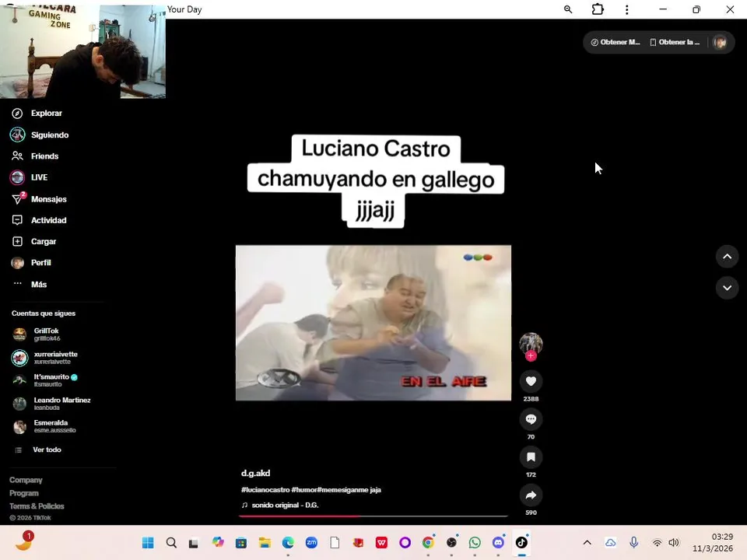Open the OneDrive cloud tray icon
Viewport: 747px width, 560px height.
click(x=610, y=542)
